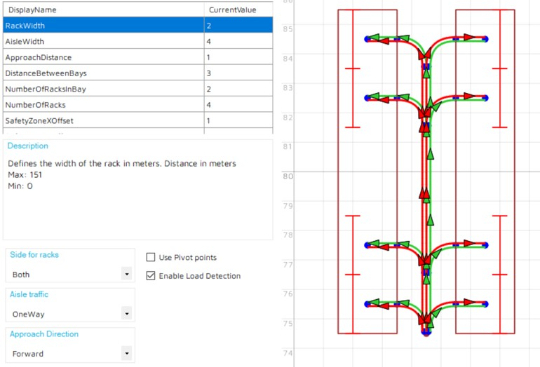This screenshot has width=540, height=367.
Task: Select the RackWidth row
Action: pyautogui.click(x=138, y=25)
